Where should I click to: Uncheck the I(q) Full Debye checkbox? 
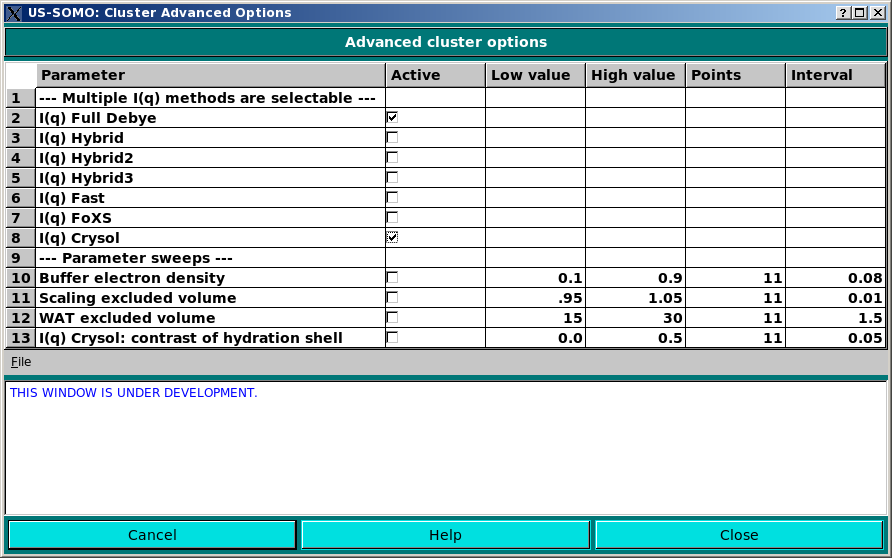point(392,118)
